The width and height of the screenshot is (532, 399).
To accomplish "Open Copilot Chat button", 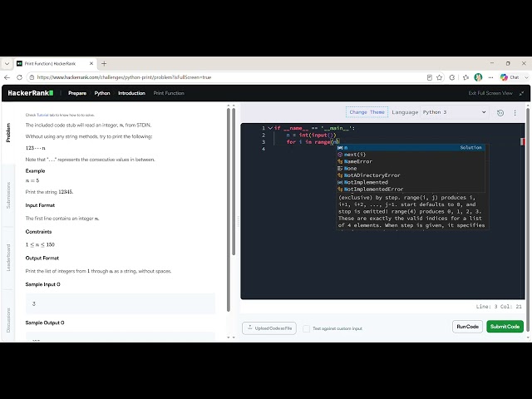I will coord(510,77).
